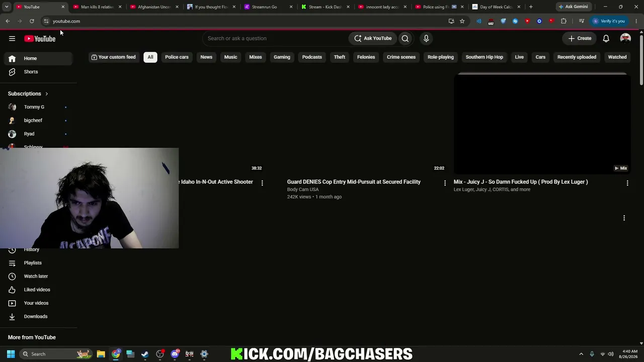644x362 pixels.
Task: Go back using the browser back arrow
Action: (x=8, y=21)
